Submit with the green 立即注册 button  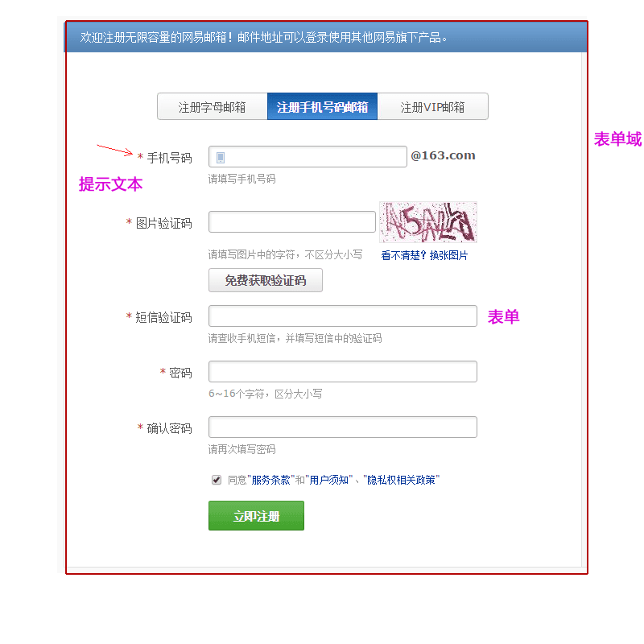(x=256, y=516)
